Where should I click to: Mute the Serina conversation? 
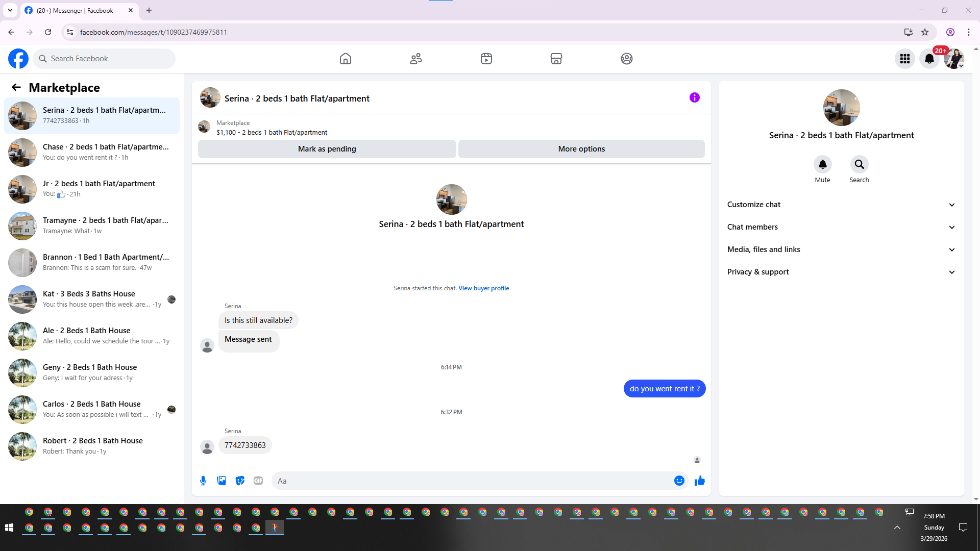coord(823,164)
